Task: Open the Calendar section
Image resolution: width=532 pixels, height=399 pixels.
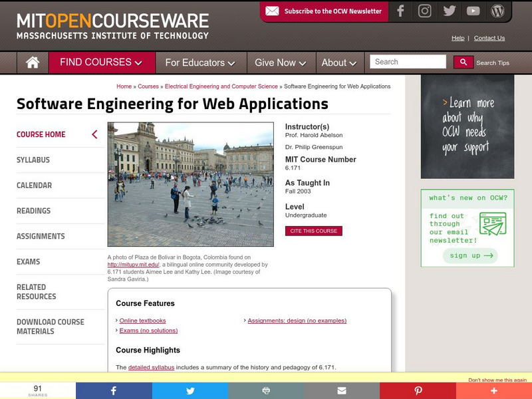Action: [x=35, y=186]
